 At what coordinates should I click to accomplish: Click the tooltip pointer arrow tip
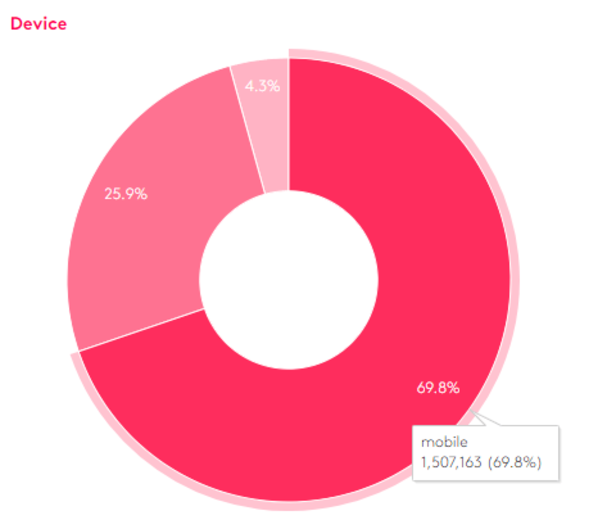471,411
